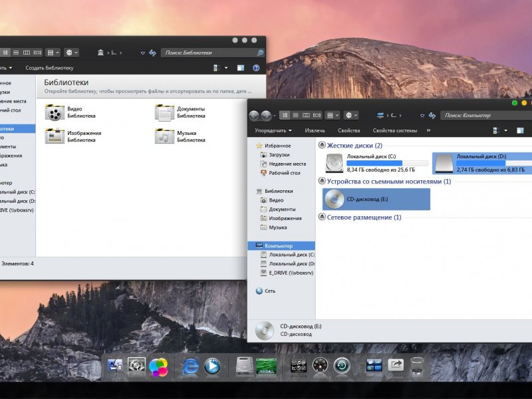Open the media player icon in dock

click(x=212, y=366)
